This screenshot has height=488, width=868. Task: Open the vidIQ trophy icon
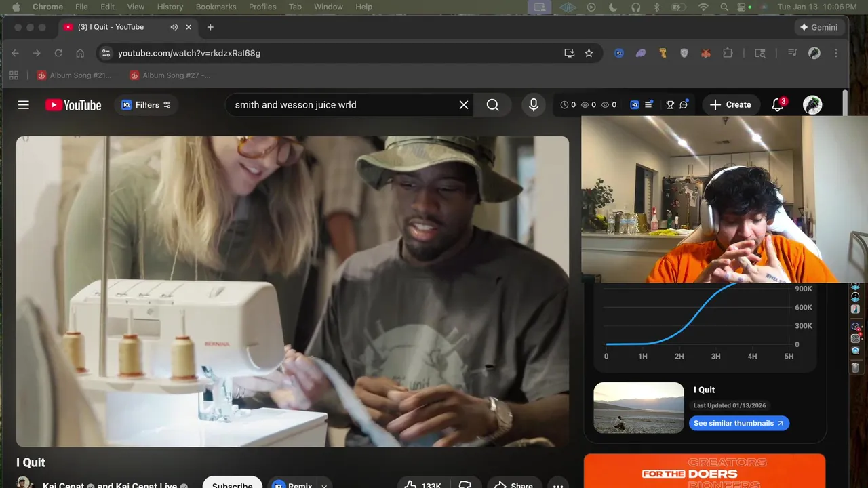pos(670,105)
